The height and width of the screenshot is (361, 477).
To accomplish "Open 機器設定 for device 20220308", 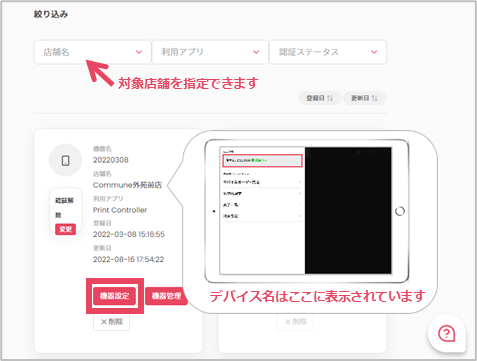I will (114, 296).
